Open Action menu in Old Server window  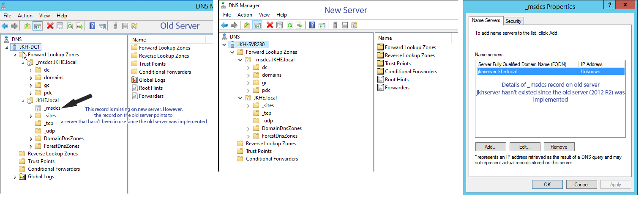click(x=25, y=16)
